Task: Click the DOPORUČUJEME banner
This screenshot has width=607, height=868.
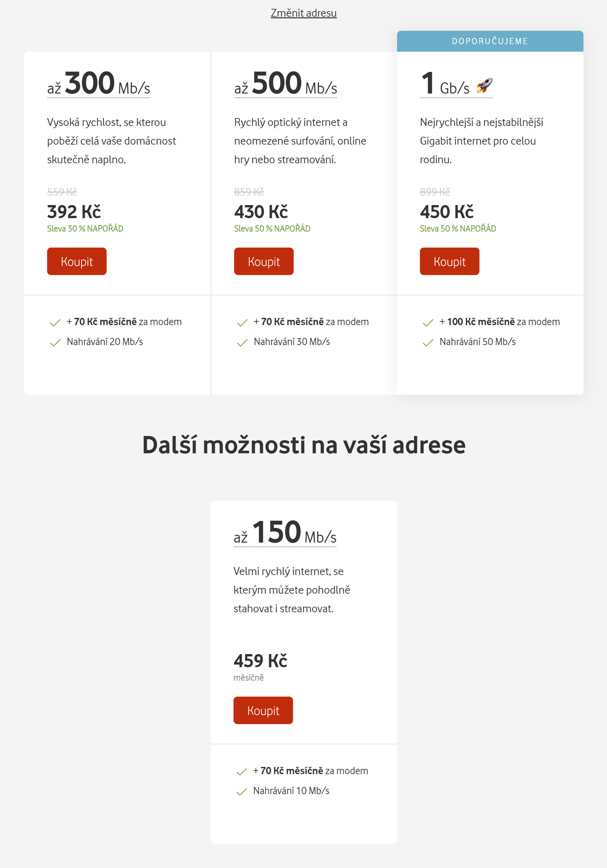Action: [x=490, y=41]
